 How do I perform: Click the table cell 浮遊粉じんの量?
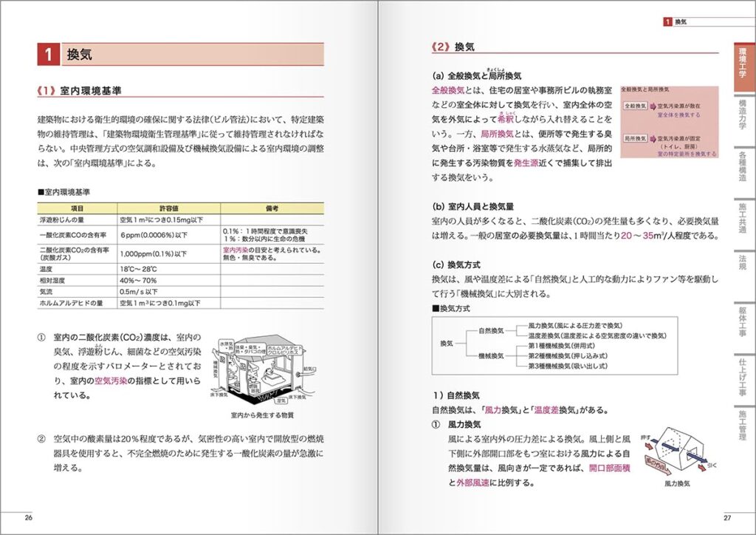point(77,220)
